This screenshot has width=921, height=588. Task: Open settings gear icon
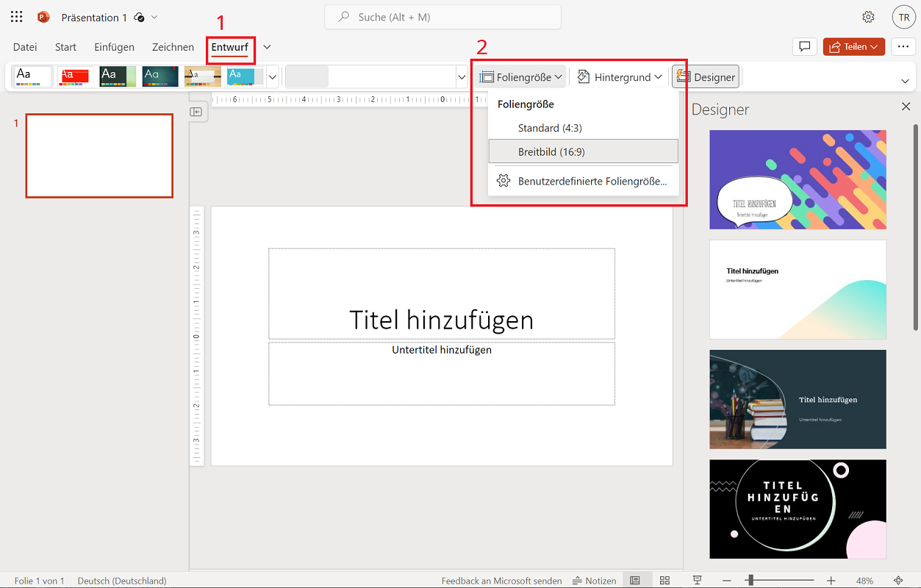868,17
